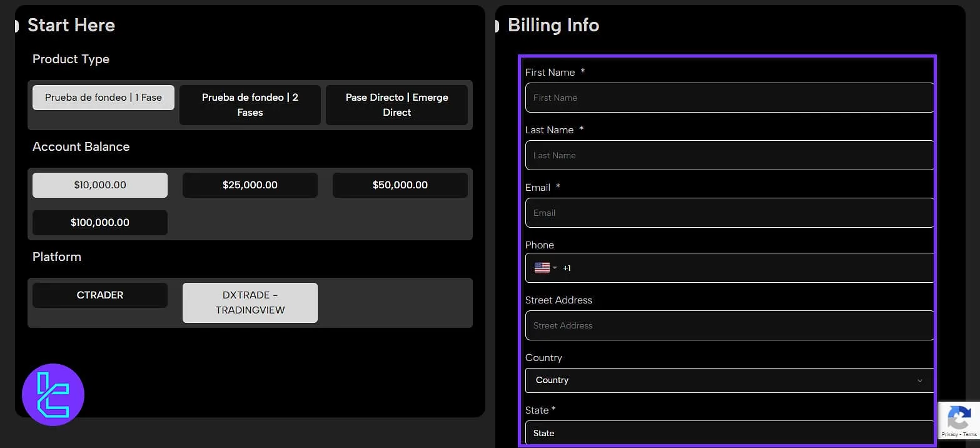The image size is (980, 448).
Task: Choose the Pase Directo Emerge Direct option
Action: pos(397,104)
